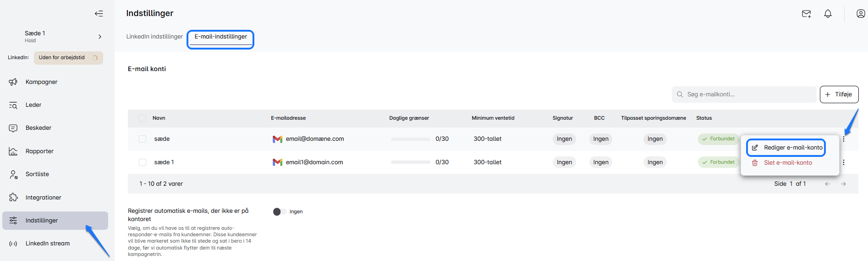Open the three-dot menu for the sæde 1 row

pos(843,162)
